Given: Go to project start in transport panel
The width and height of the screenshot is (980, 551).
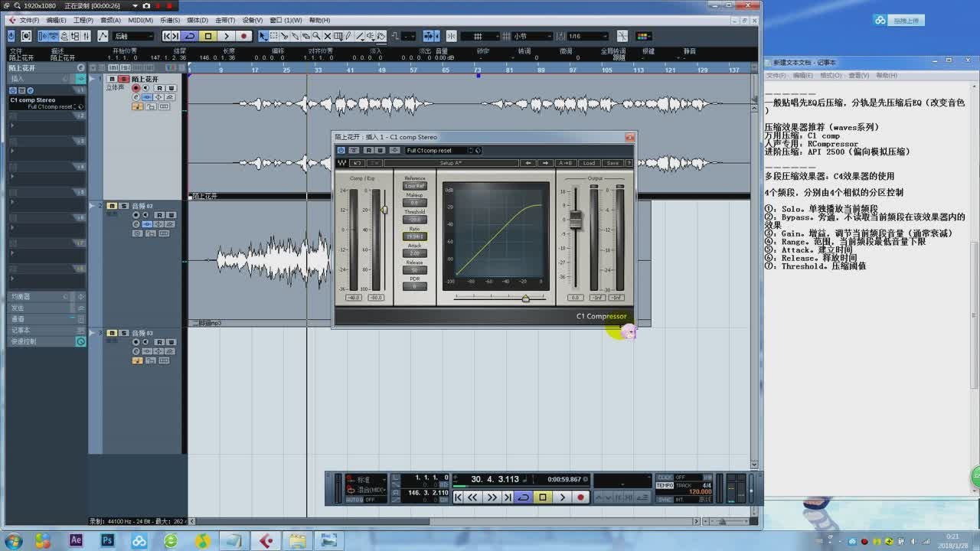Looking at the screenshot, I should tap(459, 497).
